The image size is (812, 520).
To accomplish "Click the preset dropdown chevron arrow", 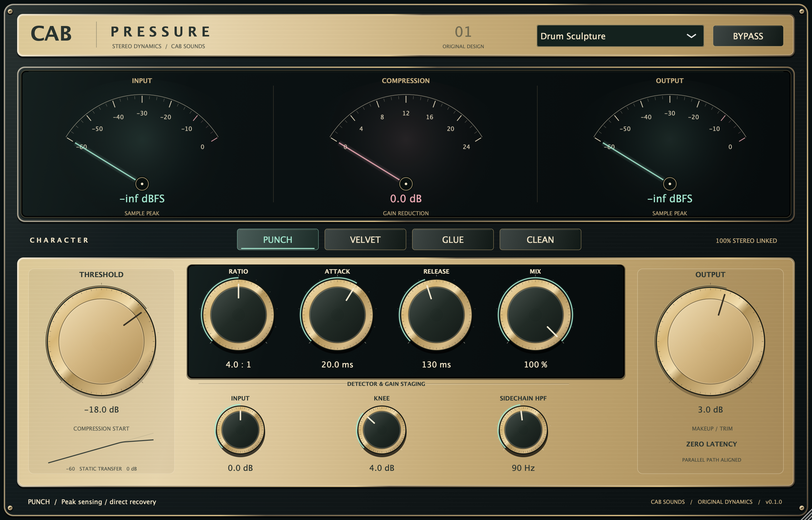I will click(691, 36).
